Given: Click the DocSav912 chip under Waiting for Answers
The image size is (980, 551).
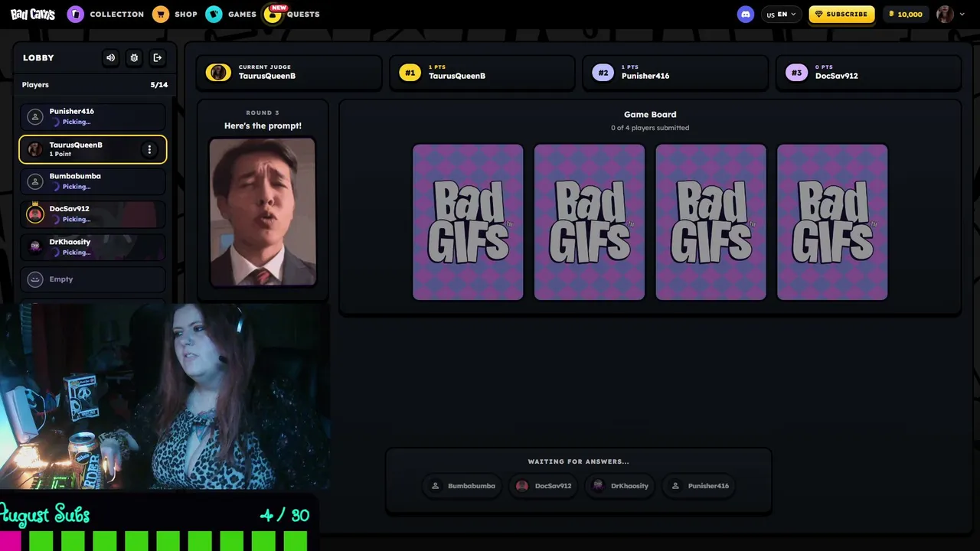Looking at the screenshot, I should [x=544, y=486].
